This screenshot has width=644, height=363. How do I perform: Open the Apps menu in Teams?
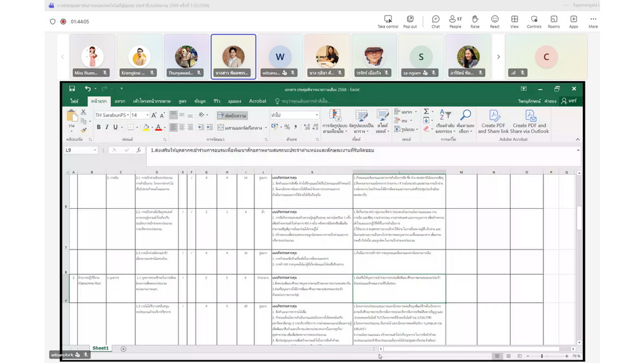click(x=573, y=21)
